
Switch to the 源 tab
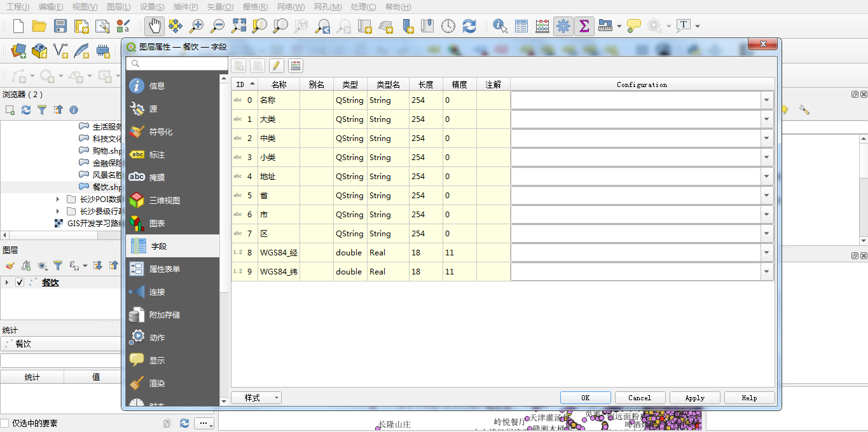(172, 109)
